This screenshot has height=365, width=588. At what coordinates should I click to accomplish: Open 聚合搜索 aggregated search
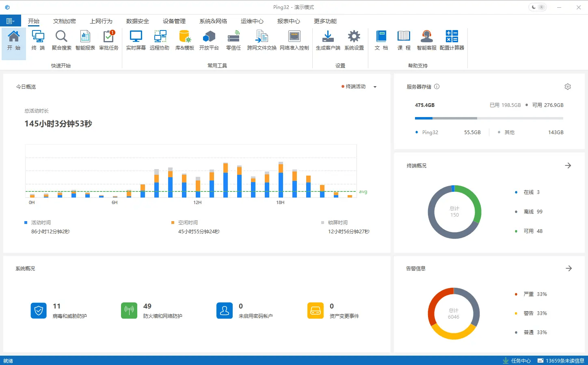tap(61, 40)
